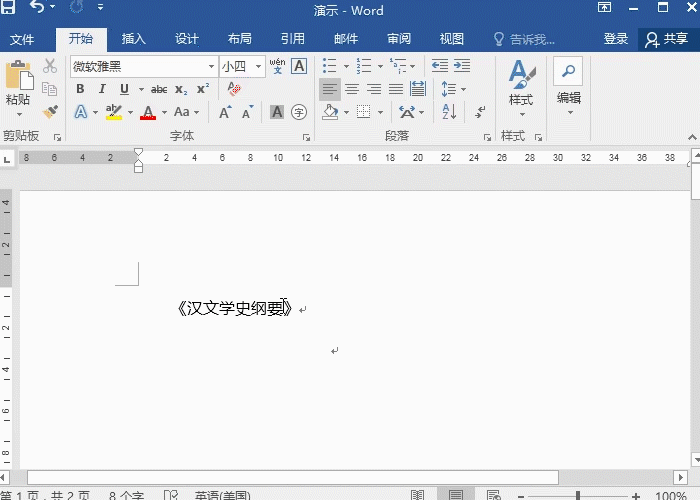Image resolution: width=700 pixels, height=500 pixels.
Task: Open the 字体 dialog launcher
Action: (x=306, y=138)
